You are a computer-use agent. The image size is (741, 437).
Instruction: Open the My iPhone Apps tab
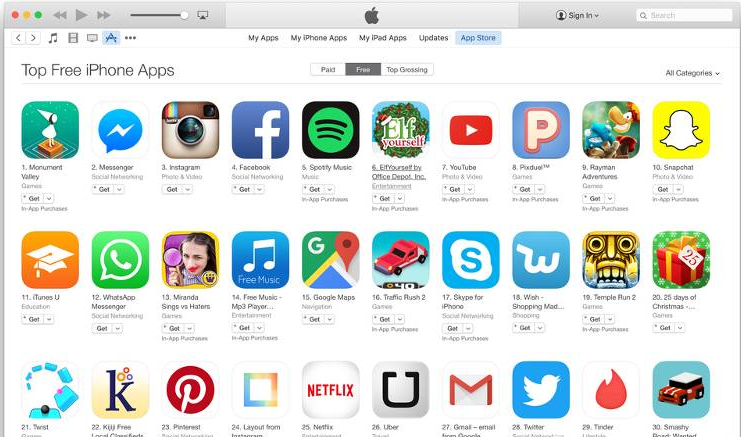tap(319, 38)
